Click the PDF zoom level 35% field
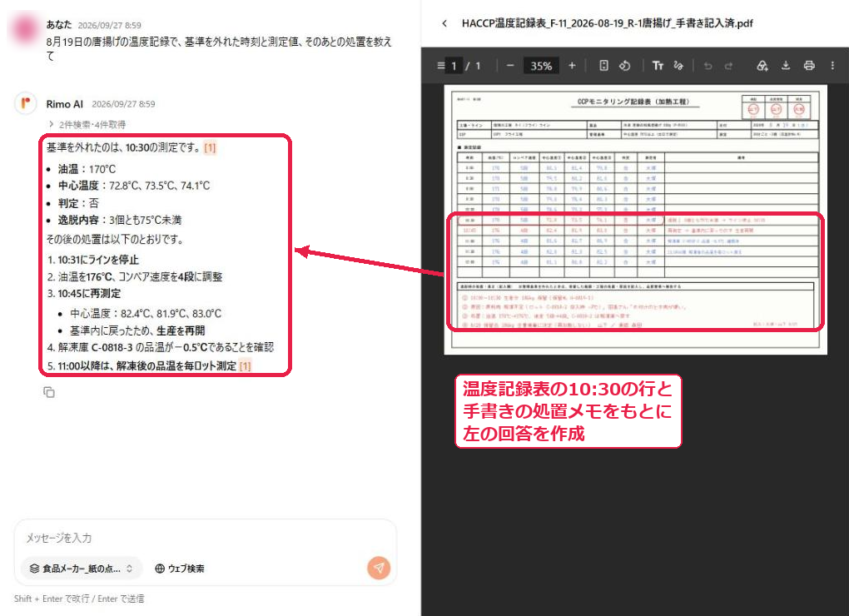 pos(541,66)
